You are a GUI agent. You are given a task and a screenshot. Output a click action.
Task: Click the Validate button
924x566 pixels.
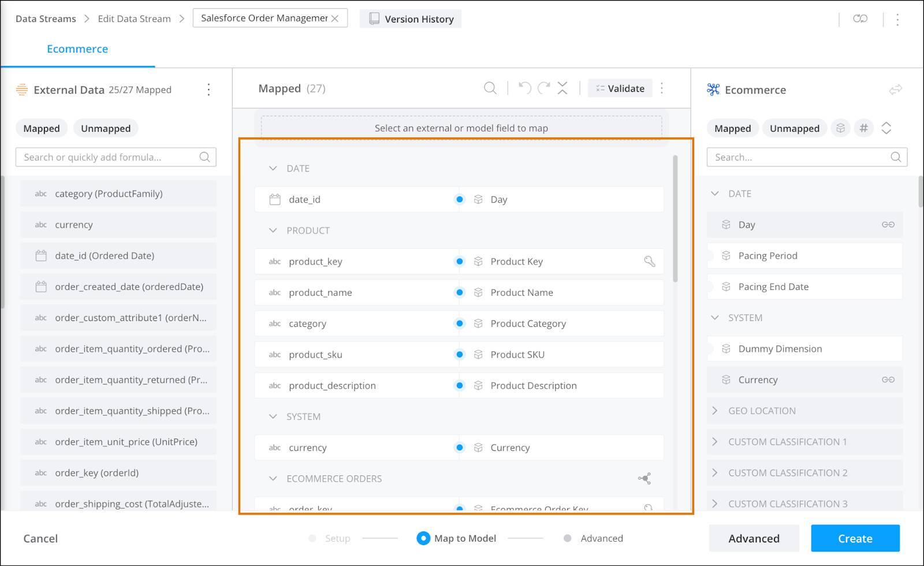[620, 88]
